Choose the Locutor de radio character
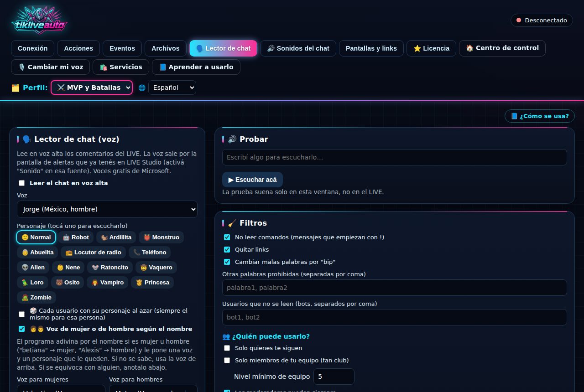The image size is (584, 392). [x=93, y=252]
